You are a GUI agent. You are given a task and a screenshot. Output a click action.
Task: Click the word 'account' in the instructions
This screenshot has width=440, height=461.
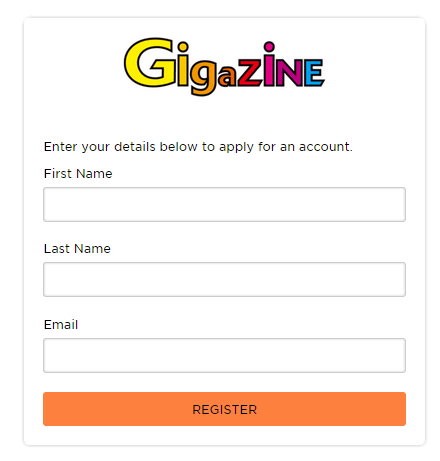[x=324, y=147]
